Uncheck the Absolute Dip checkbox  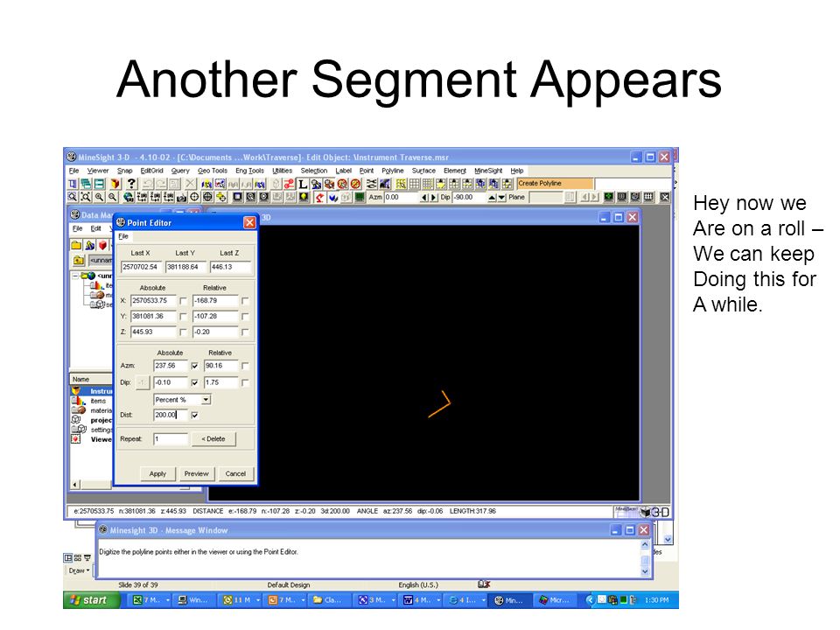coord(194,382)
